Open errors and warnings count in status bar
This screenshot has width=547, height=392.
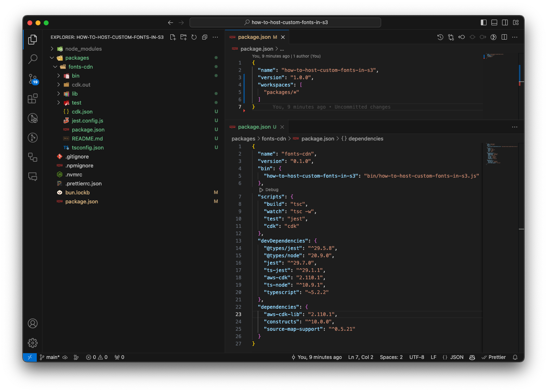pyautogui.click(x=97, y=357)
